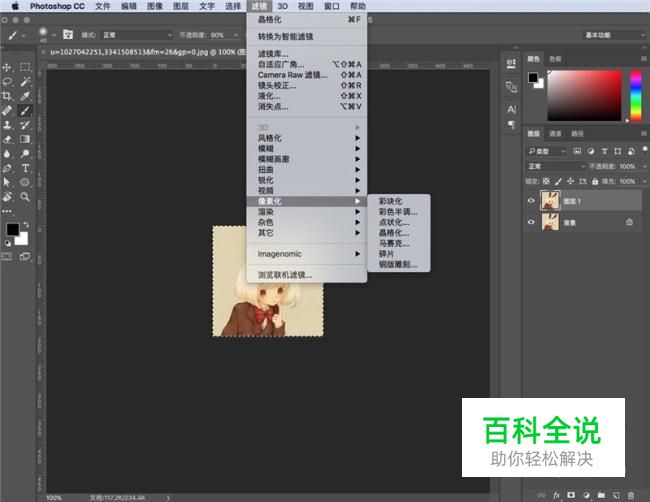Open the Edit Toolbar three-dots button

(7, 211)
